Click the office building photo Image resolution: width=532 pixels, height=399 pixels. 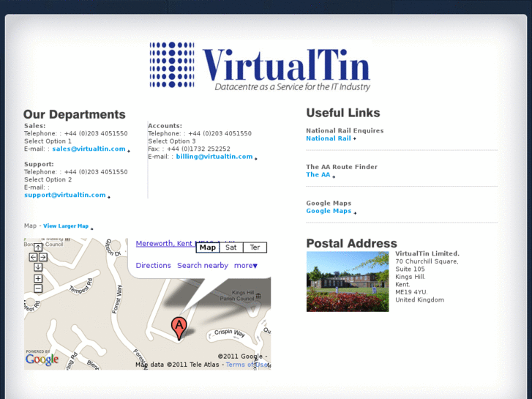coord(348,282)
